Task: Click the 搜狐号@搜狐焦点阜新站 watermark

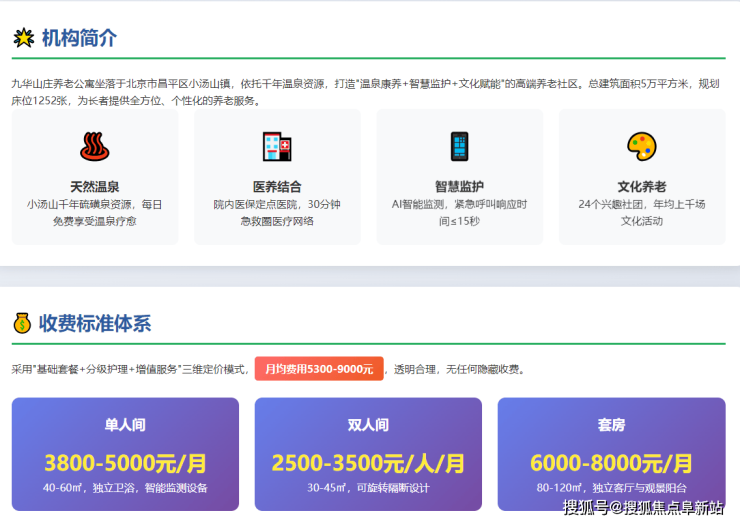Action: coord(643,508)
